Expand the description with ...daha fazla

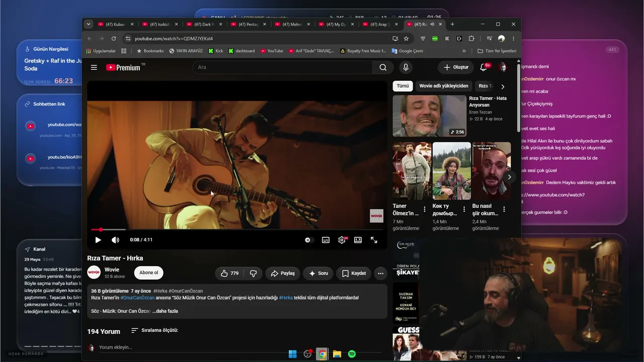point(165,311)
